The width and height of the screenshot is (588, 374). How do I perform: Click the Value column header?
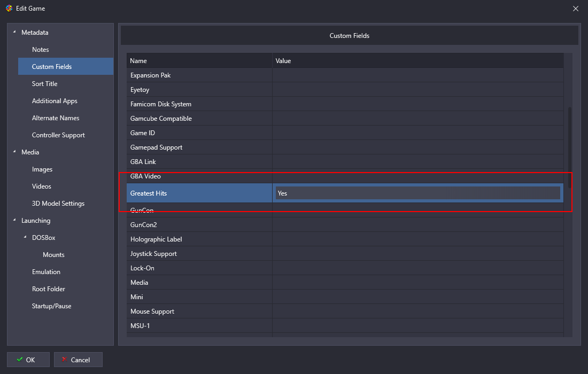point(418,60)
